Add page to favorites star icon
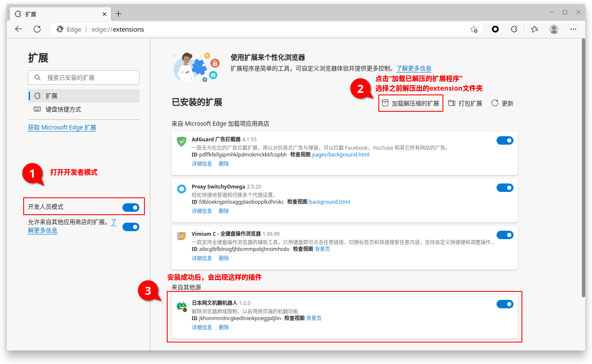This screenshot has width=592, height=364. (x=474, y=29)
